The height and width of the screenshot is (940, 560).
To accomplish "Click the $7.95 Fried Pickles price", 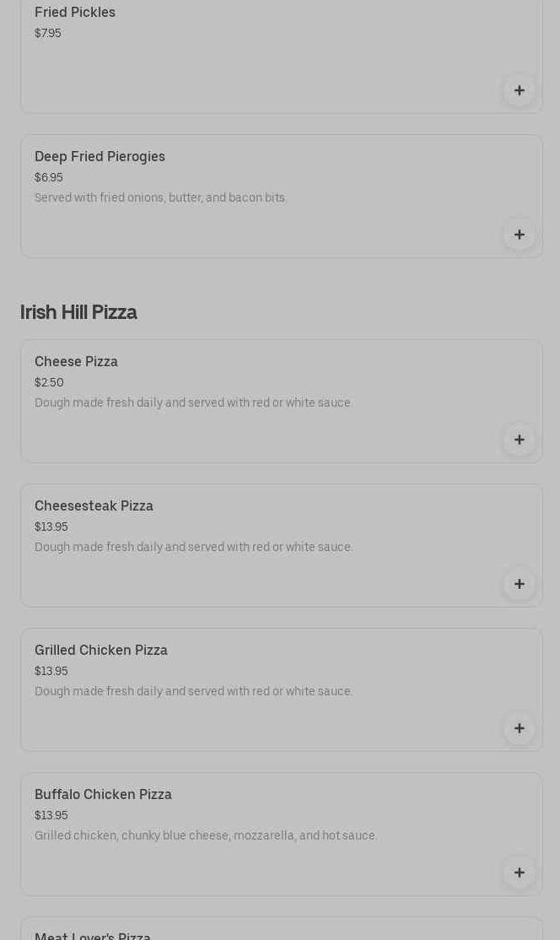I will pos(48,33).
